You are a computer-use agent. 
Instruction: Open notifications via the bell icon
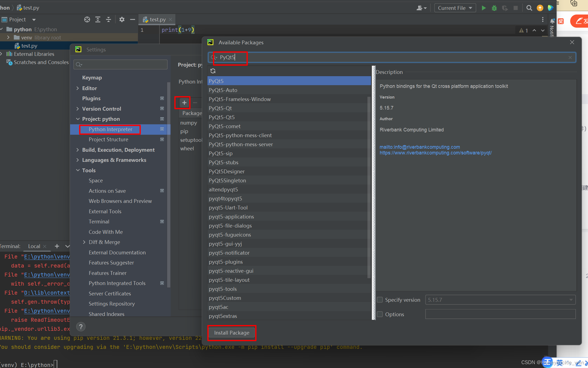tap(552, 21)
